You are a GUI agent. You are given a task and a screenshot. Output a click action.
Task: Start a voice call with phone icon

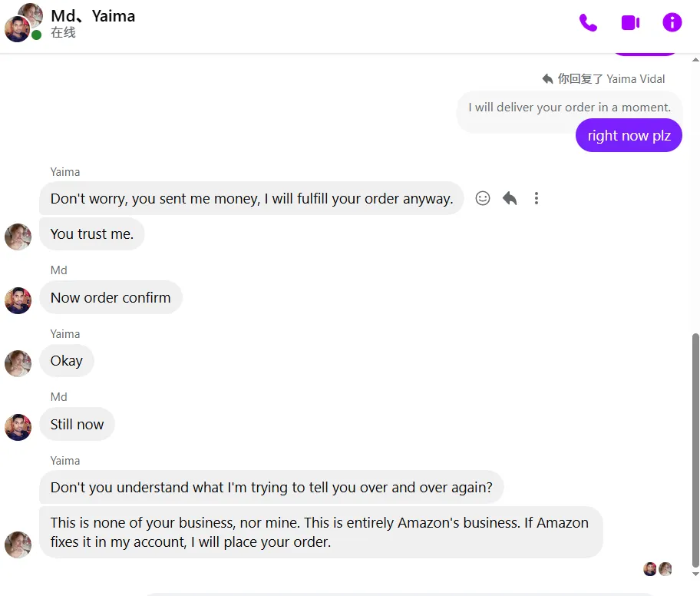pyautogui.click(x=588, y=23)
